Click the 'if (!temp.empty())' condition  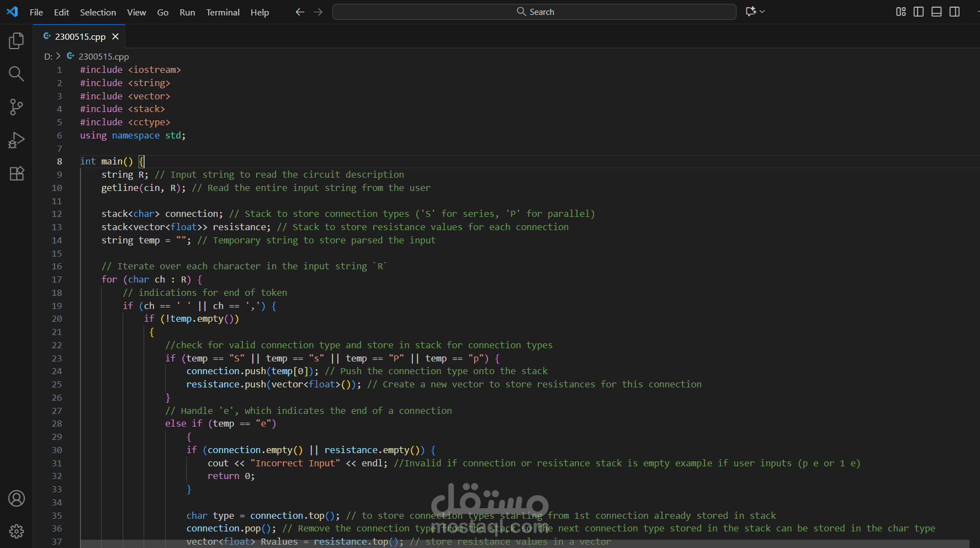coord(192,318)
